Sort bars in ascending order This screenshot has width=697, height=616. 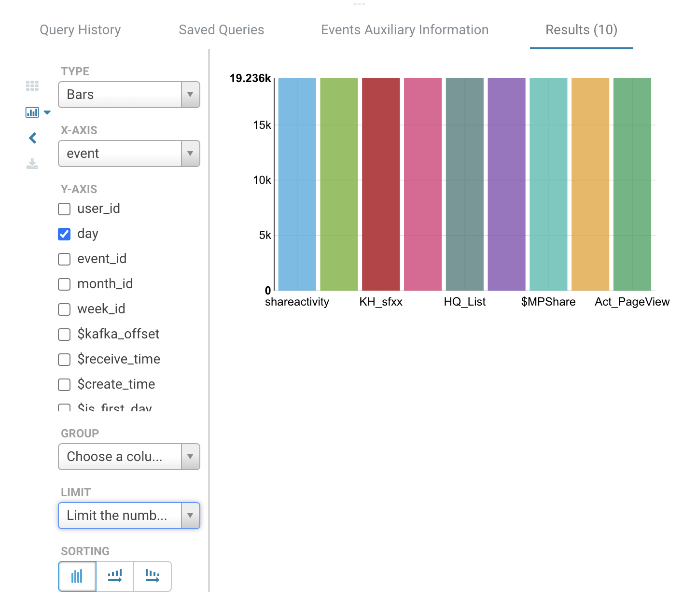(114, 576)
